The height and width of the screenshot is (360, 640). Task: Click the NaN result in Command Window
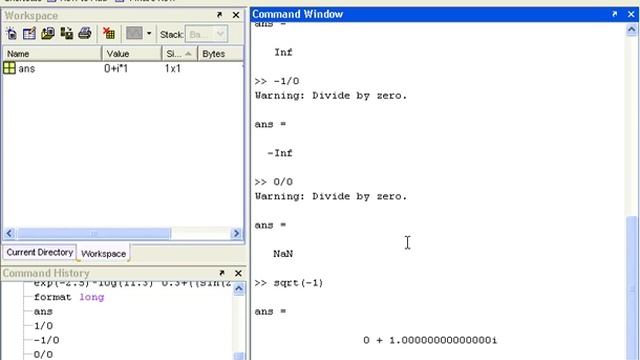tap(283, 254)
